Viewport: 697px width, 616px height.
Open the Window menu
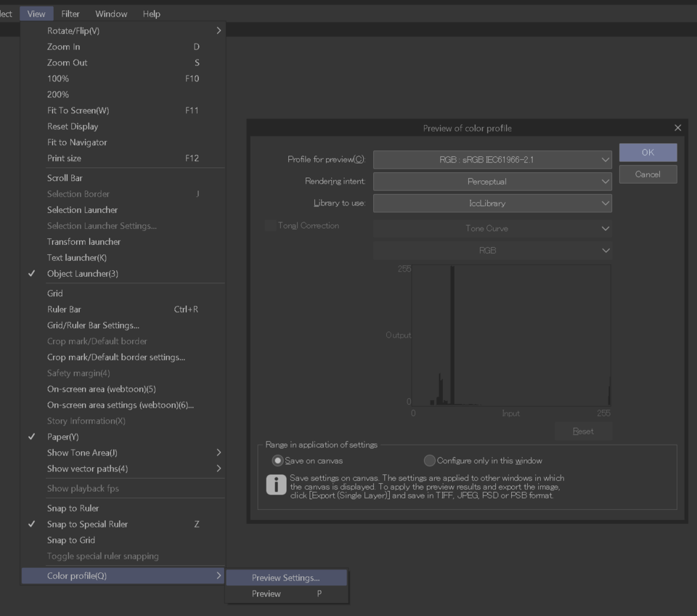coord(111,14)
